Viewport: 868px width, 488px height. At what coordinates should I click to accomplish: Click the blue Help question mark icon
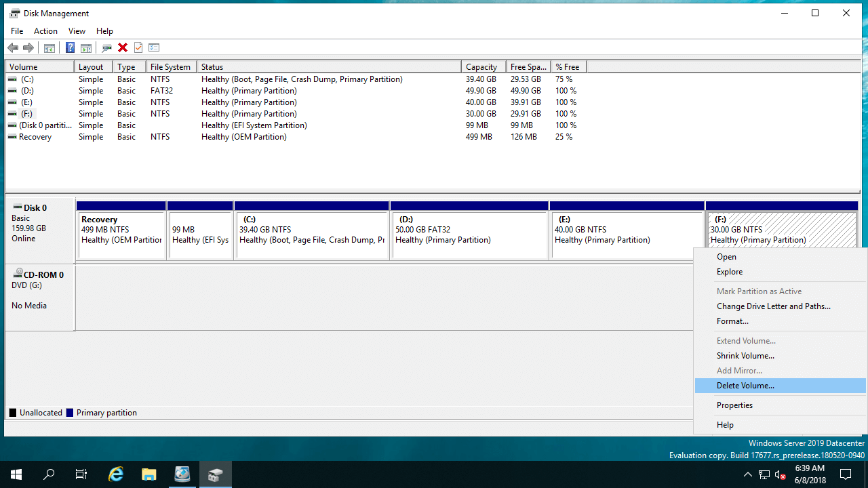70,47
